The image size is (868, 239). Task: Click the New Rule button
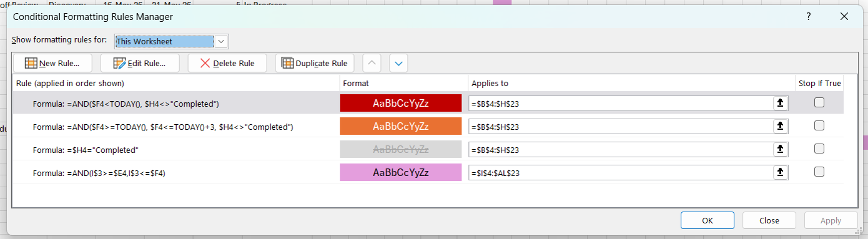coord(52,63)
